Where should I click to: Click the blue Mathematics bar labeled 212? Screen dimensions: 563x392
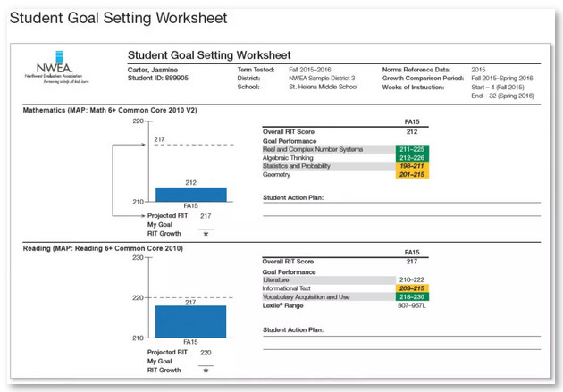191,195
